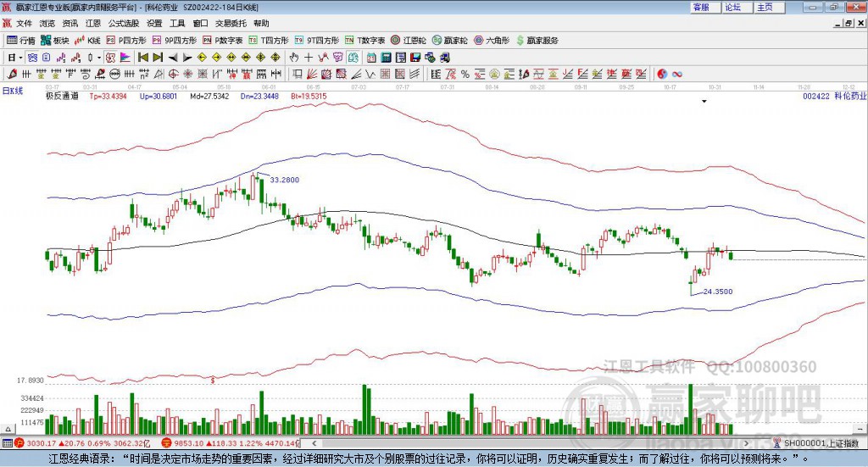This screenshot has height=467, width=868.
Task: Open the 浏览 menu
Action: click(47, 23)
